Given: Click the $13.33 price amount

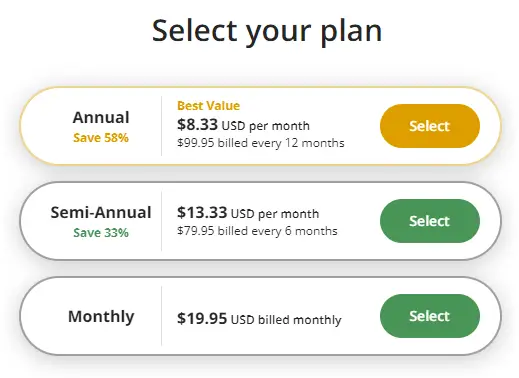Looking at the screenshot, I should point(202,212).
